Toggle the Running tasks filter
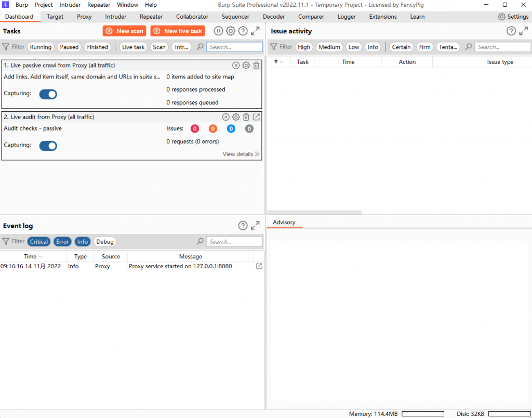Screen dimensions: 532x418 (41, 47)
